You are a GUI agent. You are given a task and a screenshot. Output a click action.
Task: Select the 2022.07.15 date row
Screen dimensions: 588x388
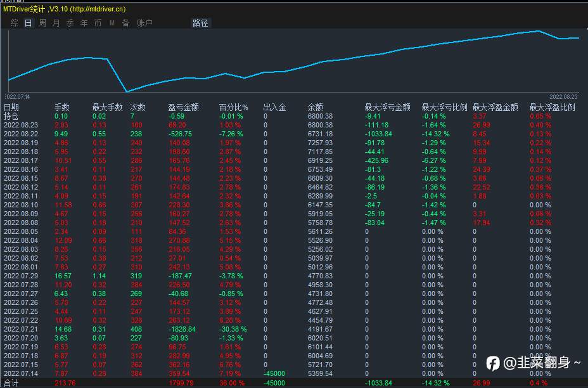(21, 365)
